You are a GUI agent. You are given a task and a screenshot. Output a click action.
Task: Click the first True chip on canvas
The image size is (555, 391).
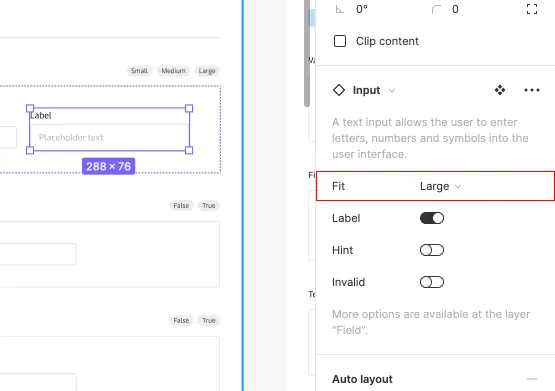pyautogui.click(x=209, y=206)
